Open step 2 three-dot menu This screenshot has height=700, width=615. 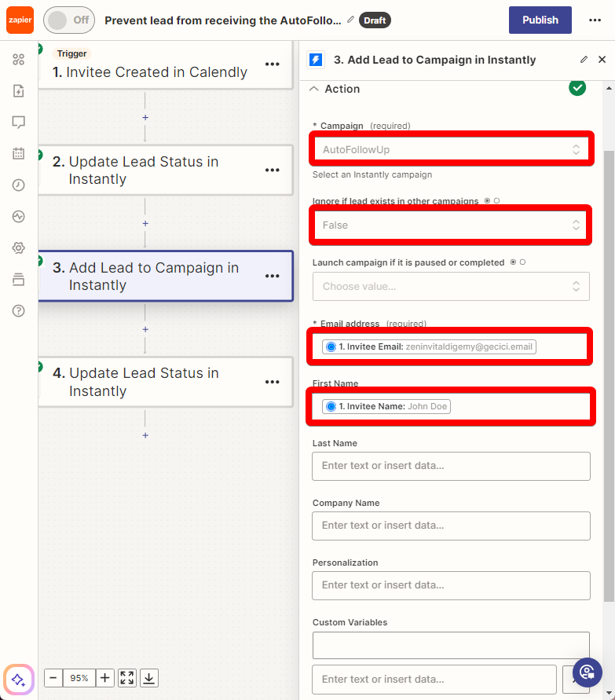point(272,170)
